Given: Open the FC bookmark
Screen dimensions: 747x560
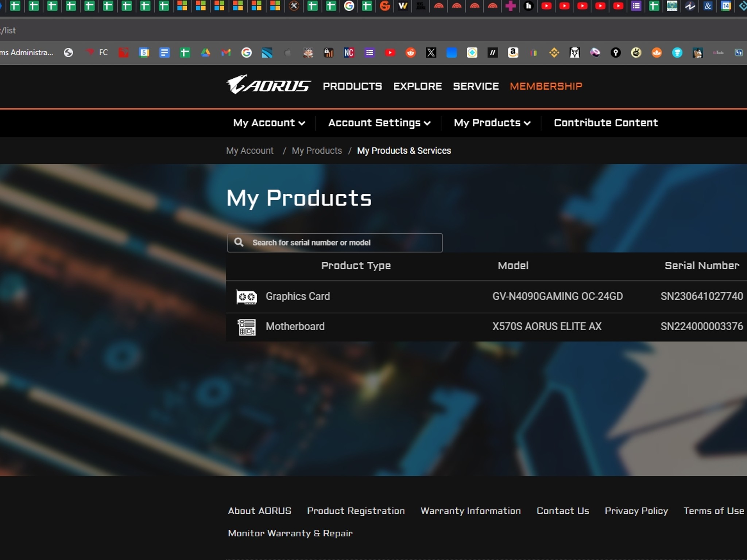Looking at the screenshot, I should click(x=97, y=53).
